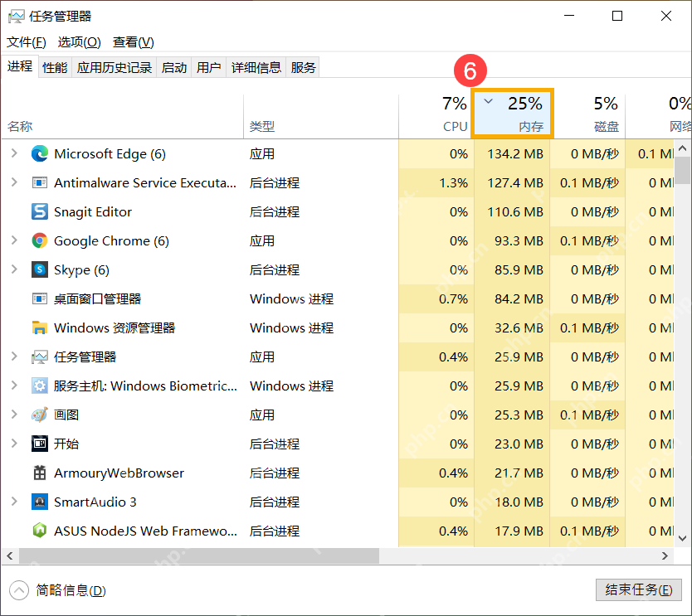Viewport: 692px width, 616px height.
Task: Switch to the 用户 tab
Action: 209,67
